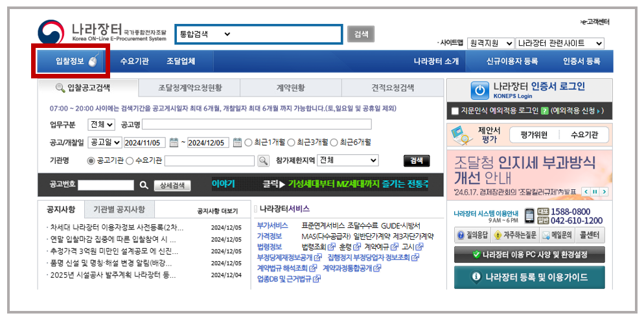Open the 입찰정보 menu
The width and height of the screenshot is (644, 320).
(70, 62)
